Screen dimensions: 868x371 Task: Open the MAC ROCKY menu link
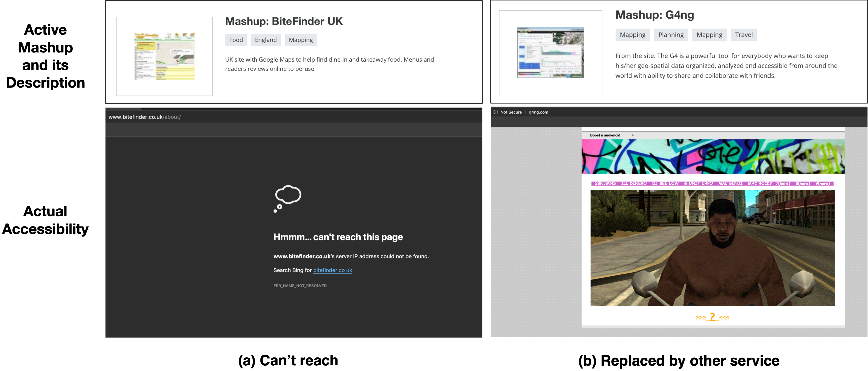pyautogui.click(x=759, y=183)
